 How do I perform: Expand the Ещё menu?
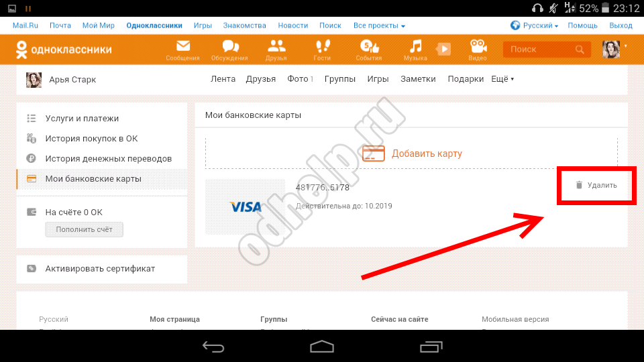[x=502, y=79]
